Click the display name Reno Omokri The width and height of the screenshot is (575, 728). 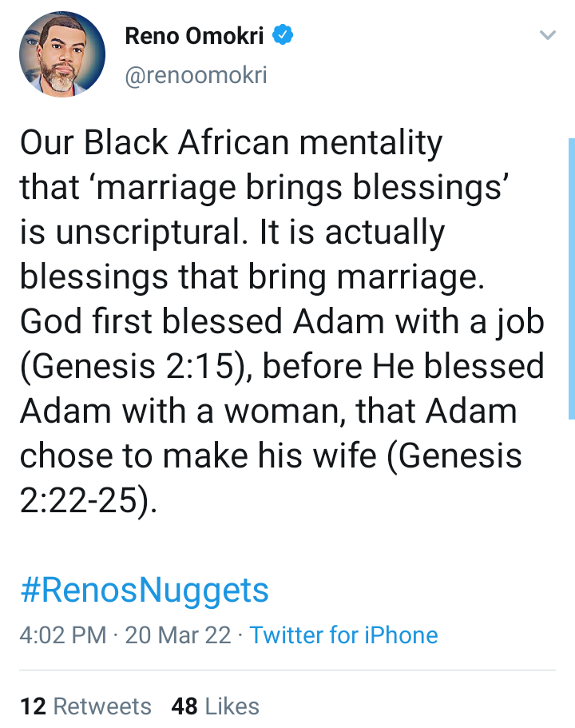[x=196, y=36]
